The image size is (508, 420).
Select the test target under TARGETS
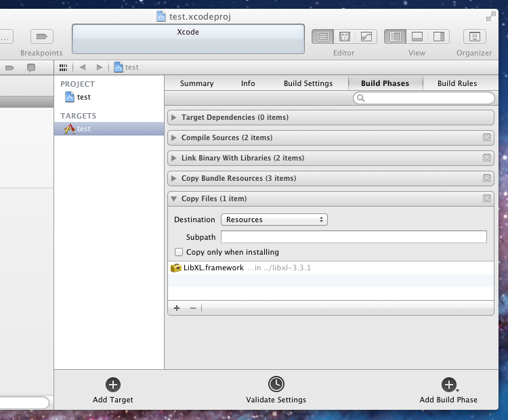pos(109,129)
